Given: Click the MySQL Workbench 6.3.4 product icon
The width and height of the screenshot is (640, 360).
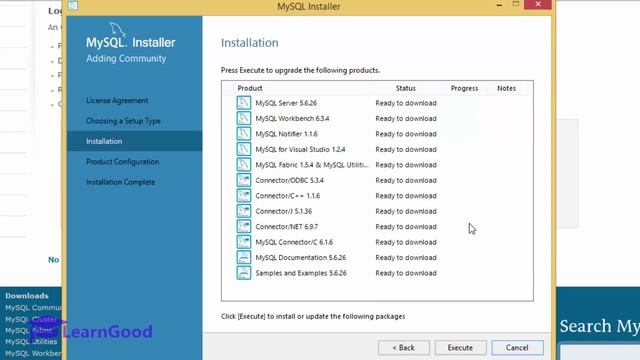Looking at the screenshot, I should tap(244, 118).
